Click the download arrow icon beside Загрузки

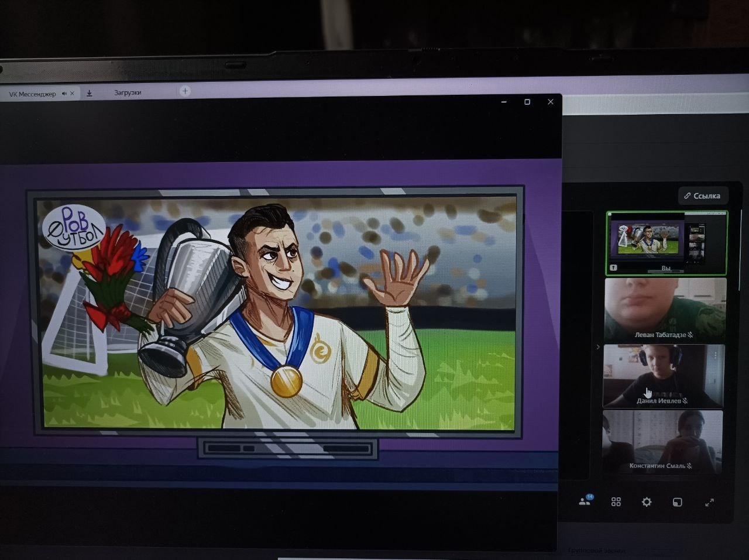tap(90, 93)
